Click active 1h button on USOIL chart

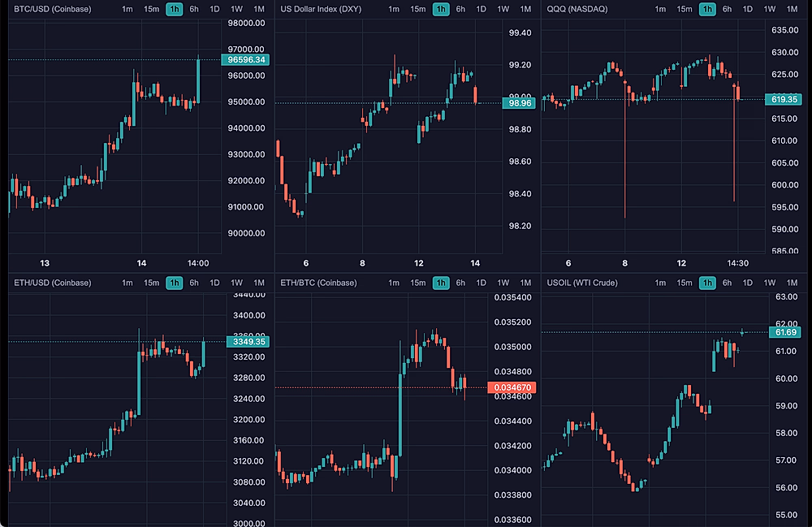[x=707, y=283]
